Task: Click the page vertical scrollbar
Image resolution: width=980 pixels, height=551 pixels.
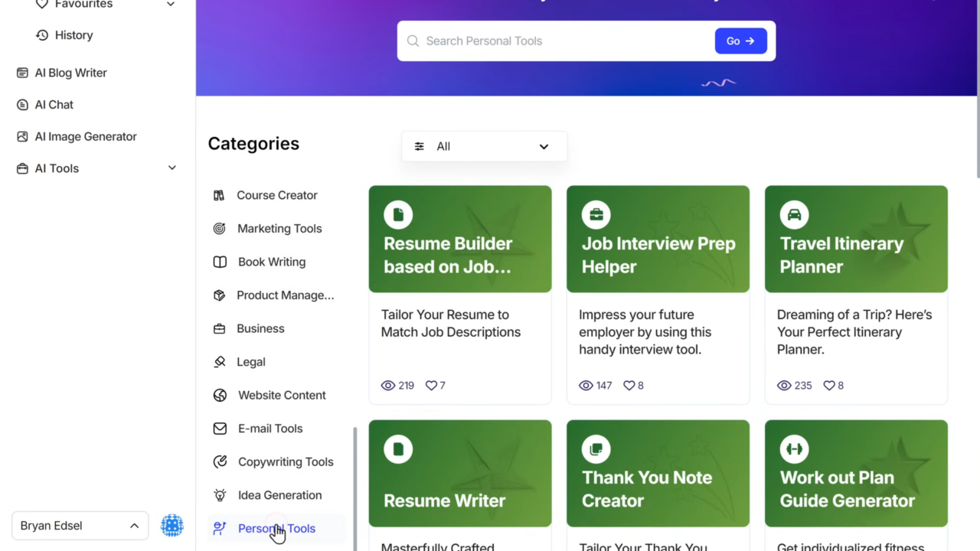Action: tap(977, 90)
